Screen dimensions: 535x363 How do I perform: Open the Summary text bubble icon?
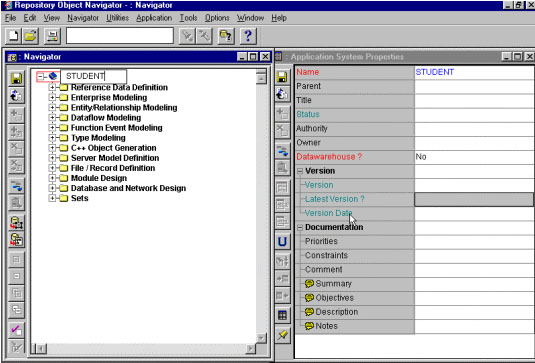[309, 284]
